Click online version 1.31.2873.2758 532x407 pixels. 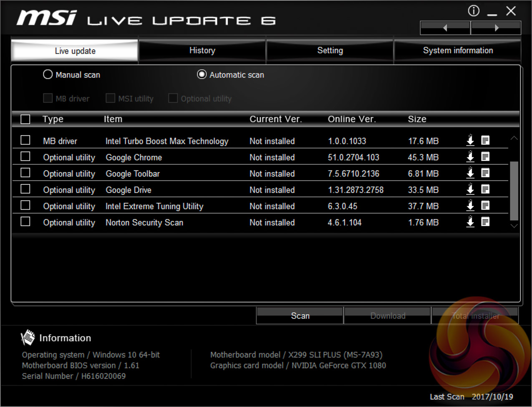[x=356, y=190]
